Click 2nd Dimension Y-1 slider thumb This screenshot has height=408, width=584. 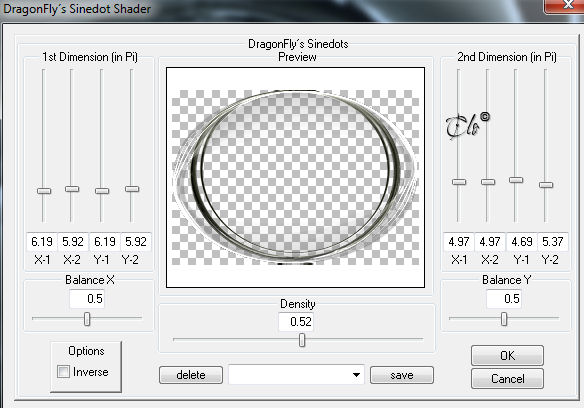516,180
